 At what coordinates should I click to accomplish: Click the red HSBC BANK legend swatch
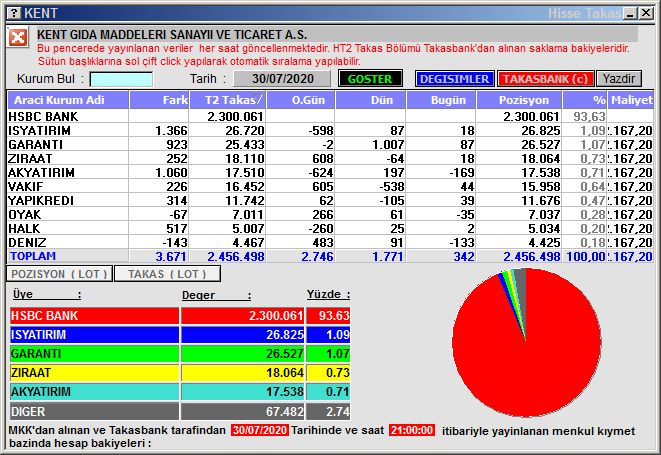pyautogui.click(x=94, y=316)
